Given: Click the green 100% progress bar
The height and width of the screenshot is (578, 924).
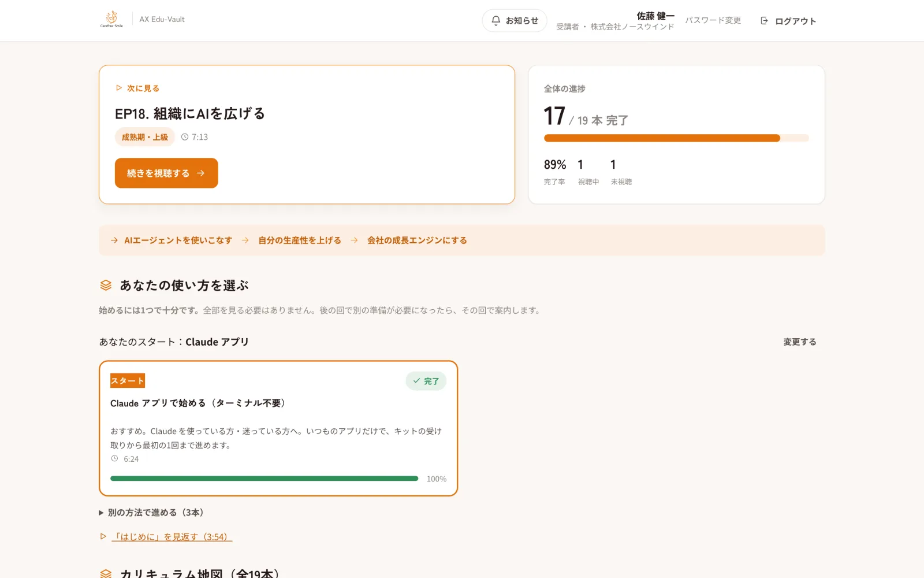Looking at the screenshot, I should point(264,479).
